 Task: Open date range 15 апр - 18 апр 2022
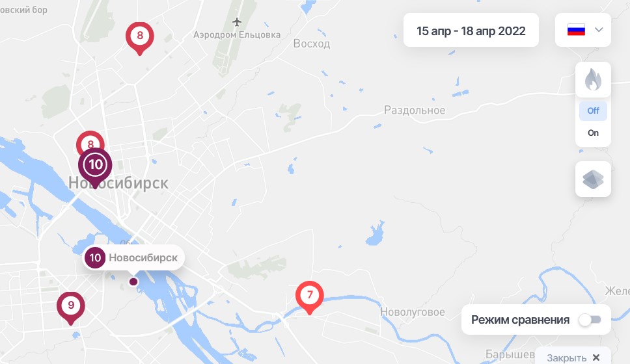click(x=471, y=31)
